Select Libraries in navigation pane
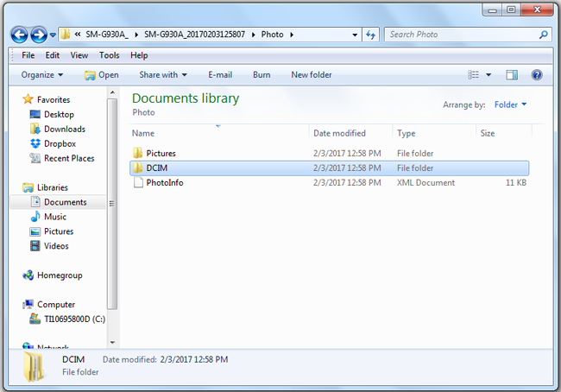 pos(45,187)
